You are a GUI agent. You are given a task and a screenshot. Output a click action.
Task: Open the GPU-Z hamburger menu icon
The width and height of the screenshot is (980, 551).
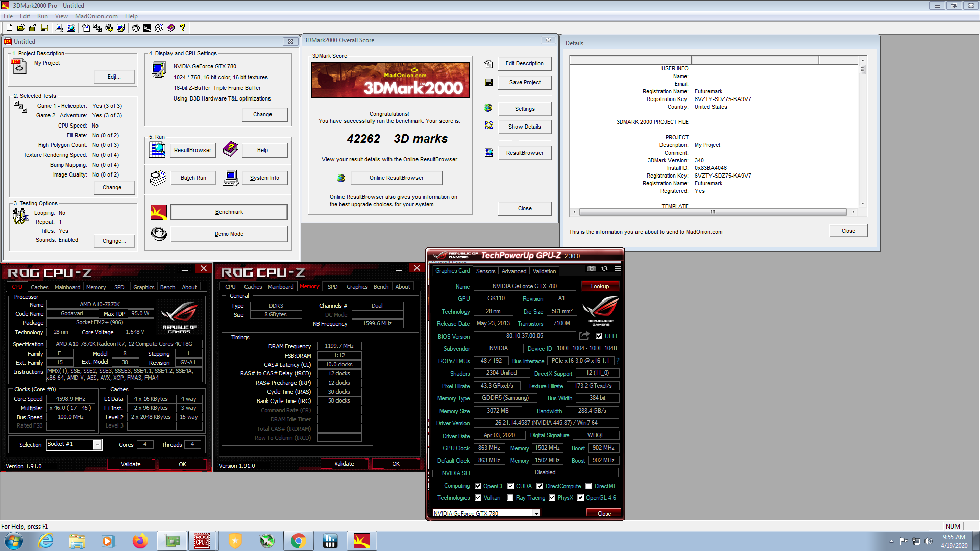pos(618,268)
